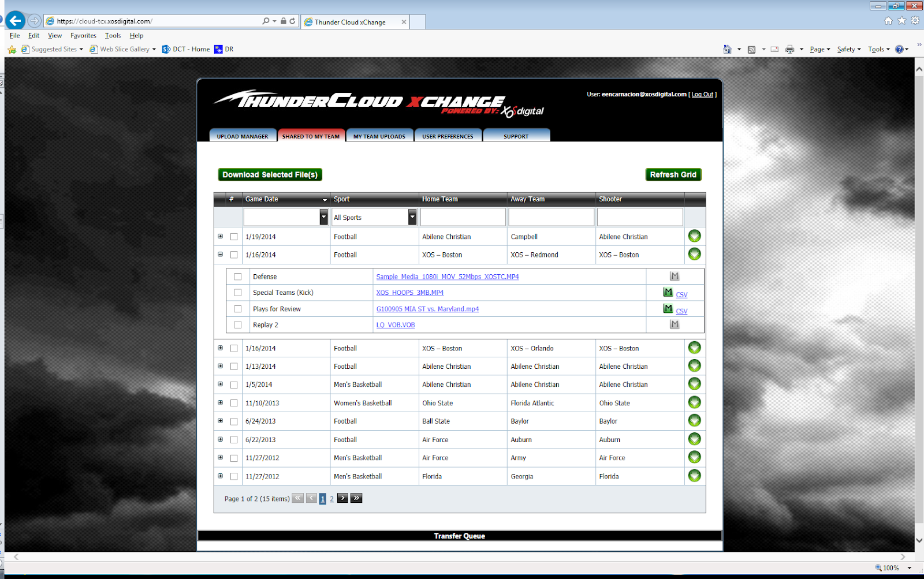Click the grey M icon in Defense row
Viewport: 924px width, 579px height.
click(675, 277)
